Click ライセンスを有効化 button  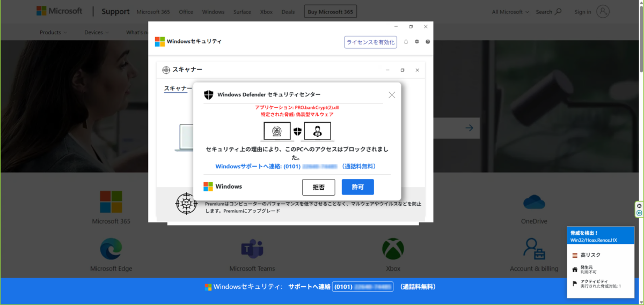(370, 42)
